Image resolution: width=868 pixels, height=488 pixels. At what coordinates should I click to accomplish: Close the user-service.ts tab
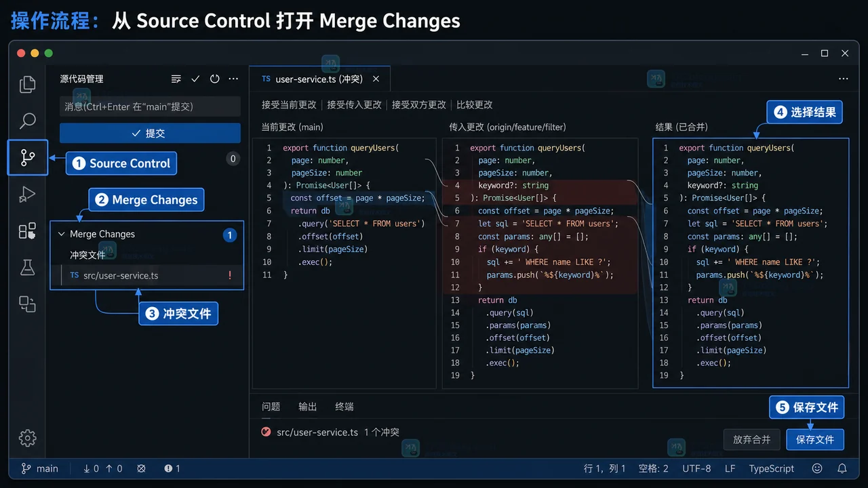[x=376, y=79]
